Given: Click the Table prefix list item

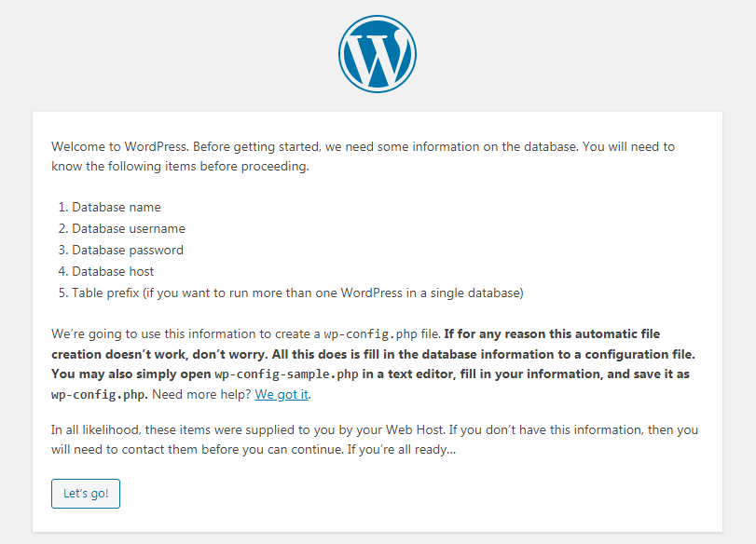Looking at the screenshot, I should pos(297,292).
